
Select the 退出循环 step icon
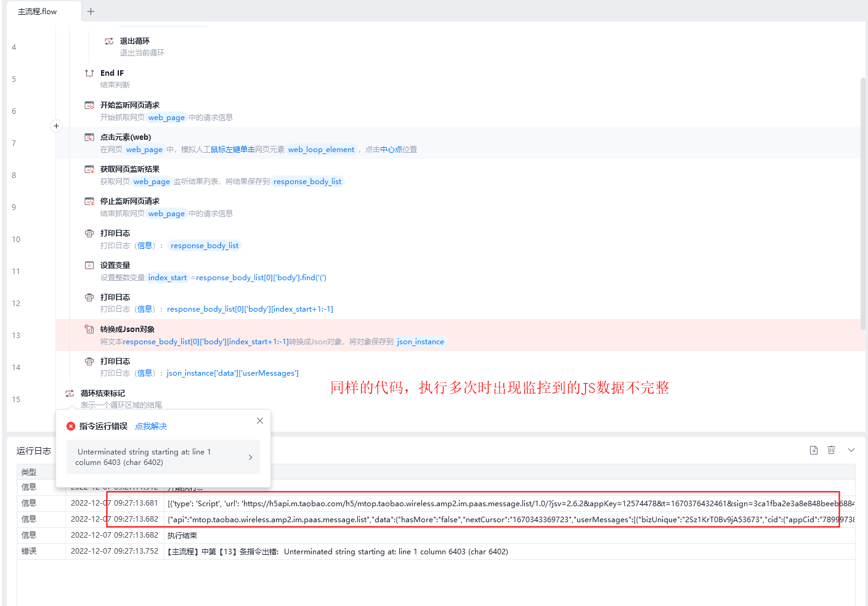coord(109,41)
